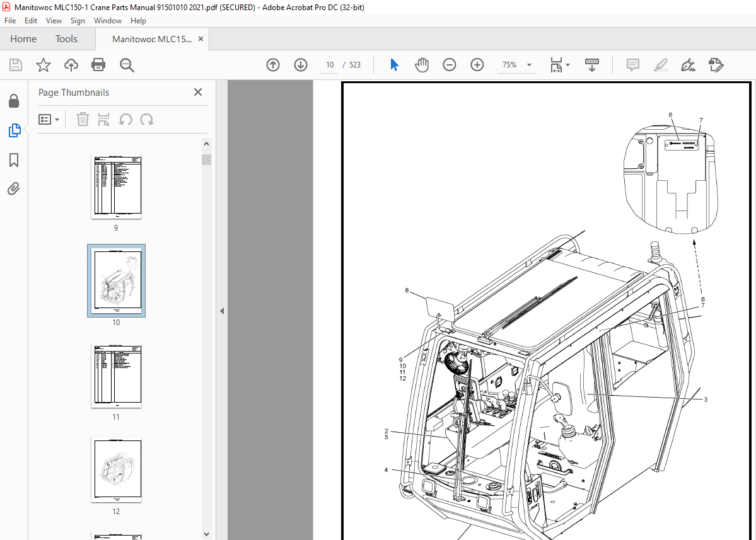Switch to the Tools tab
This screenshot has width=756, height=540.
coord(67,39)
